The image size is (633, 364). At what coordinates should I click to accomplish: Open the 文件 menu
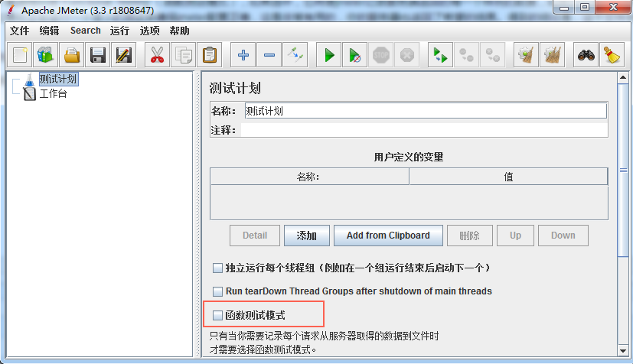pos(19,31)
